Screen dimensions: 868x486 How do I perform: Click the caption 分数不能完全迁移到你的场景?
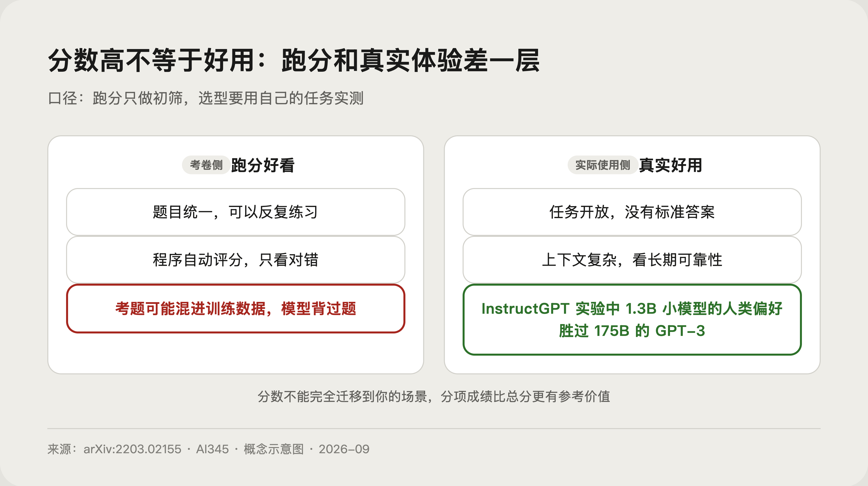point(434,396)
